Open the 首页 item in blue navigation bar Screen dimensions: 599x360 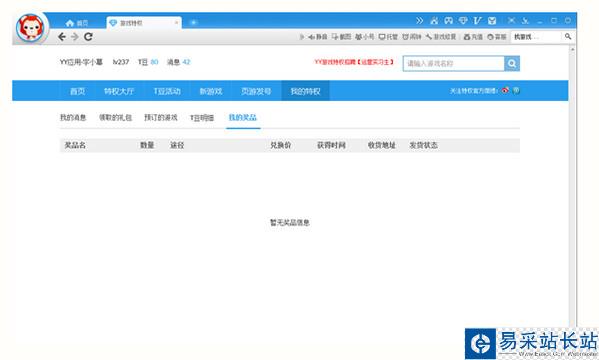[78, 91]
